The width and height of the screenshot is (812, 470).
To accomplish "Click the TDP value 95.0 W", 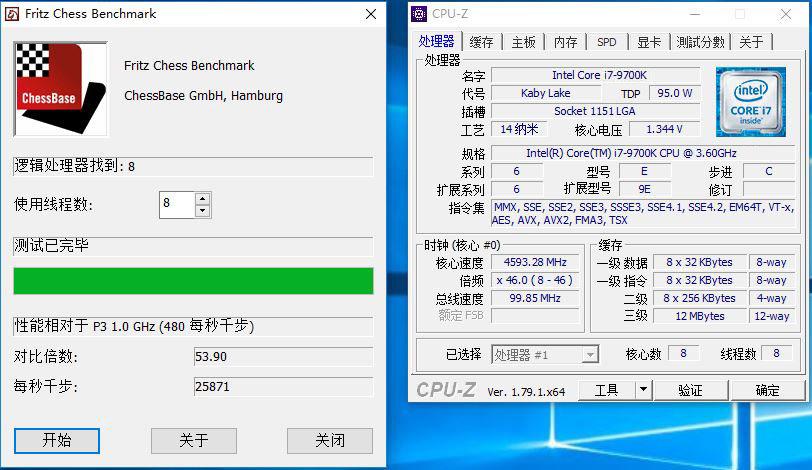I will point(674,93).
